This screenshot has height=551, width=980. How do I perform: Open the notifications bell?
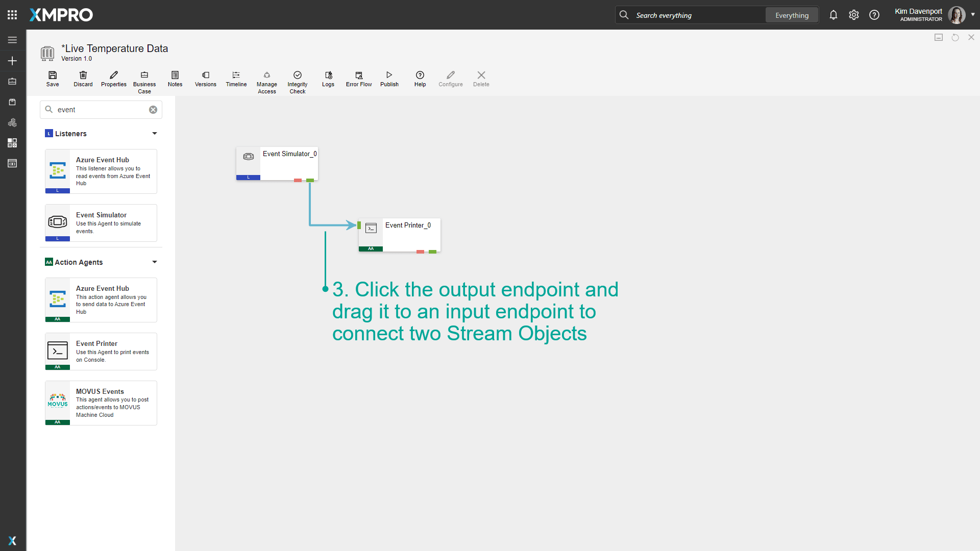[x=834, y=15]
